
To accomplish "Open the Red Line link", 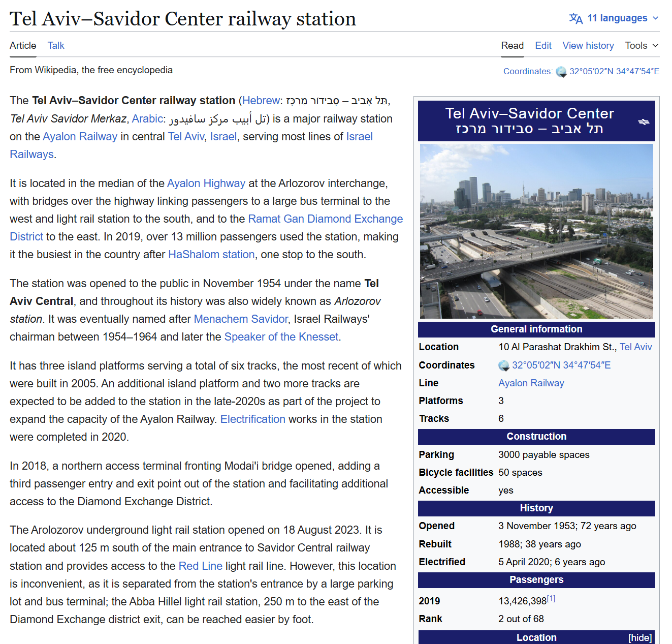I will tap(201, 566).
